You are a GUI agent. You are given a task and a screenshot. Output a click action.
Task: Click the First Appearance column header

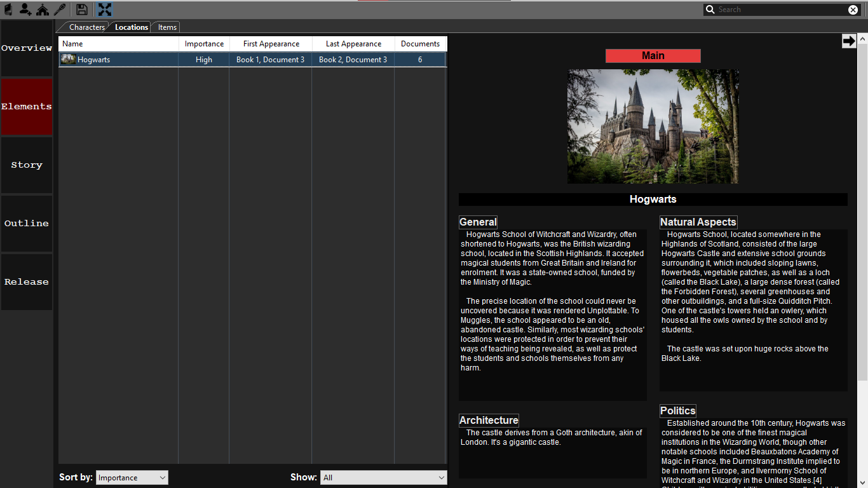(271, 44)
